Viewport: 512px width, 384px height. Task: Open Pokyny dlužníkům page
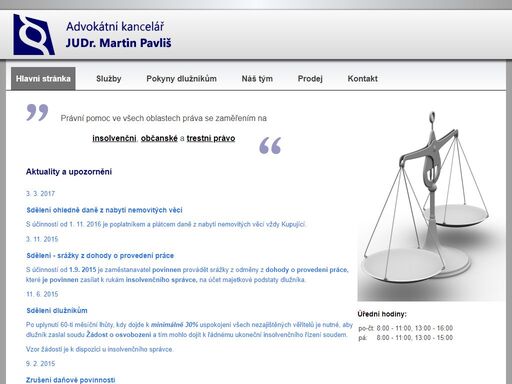[181, 79]
